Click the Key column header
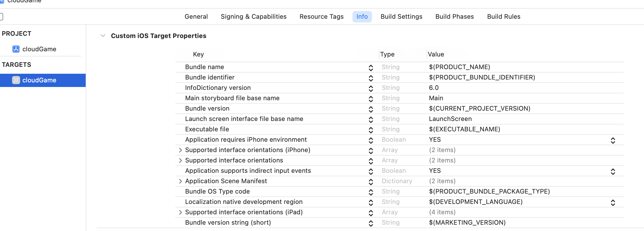 tap(198, 54)
